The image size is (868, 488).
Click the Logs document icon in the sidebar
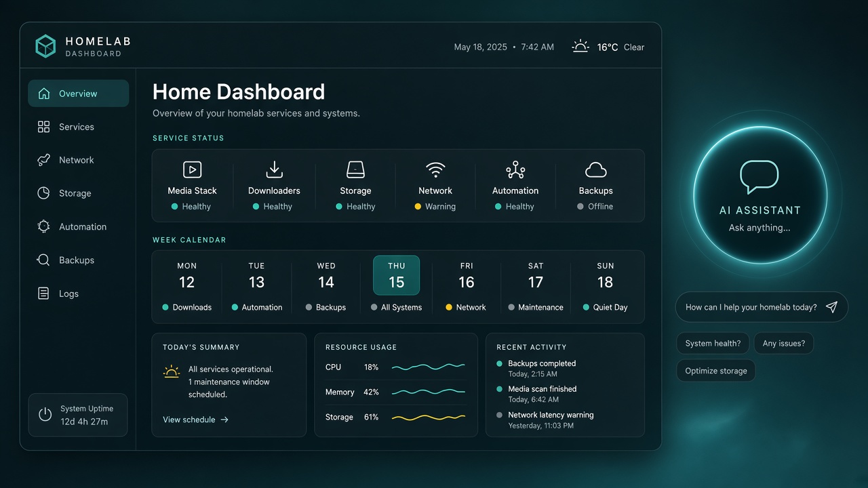click(44, 293)
